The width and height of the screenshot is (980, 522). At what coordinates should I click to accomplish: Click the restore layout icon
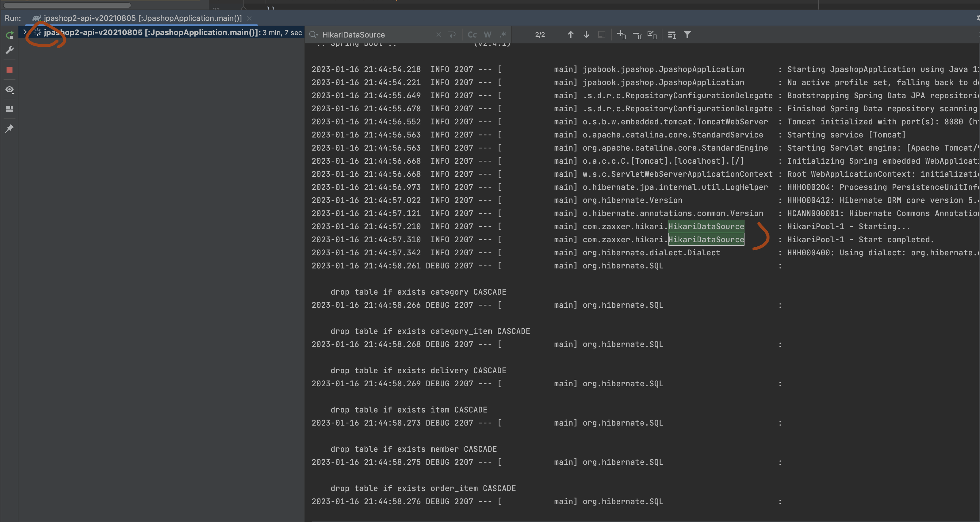coord(10,109)
